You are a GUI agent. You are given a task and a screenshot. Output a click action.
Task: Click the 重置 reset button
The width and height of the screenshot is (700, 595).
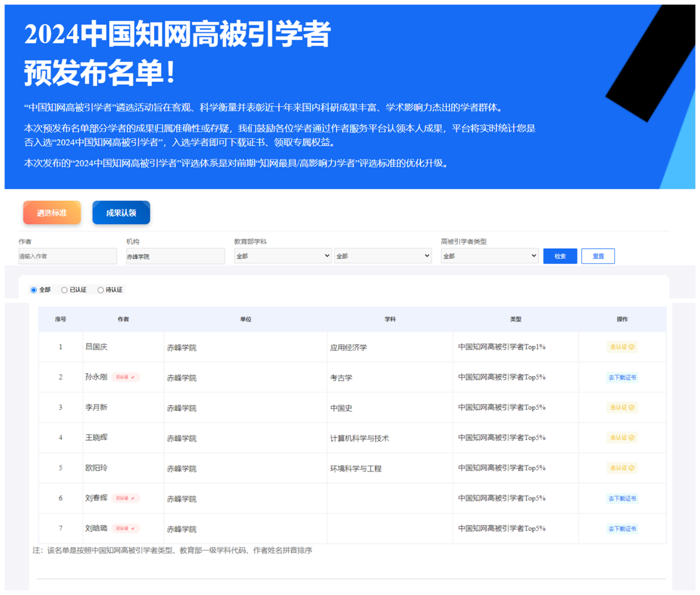(x=598, y=256)
